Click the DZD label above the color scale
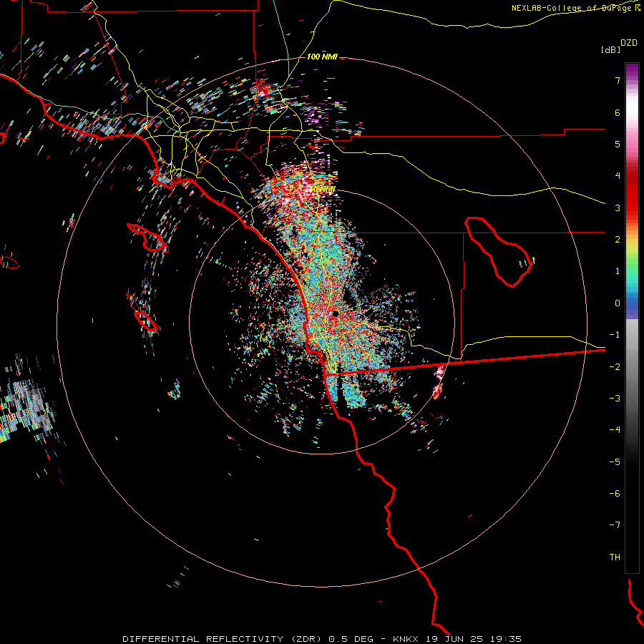Viewport: 644px width, 644px height. pyautogui.click(x=629, y=43)
